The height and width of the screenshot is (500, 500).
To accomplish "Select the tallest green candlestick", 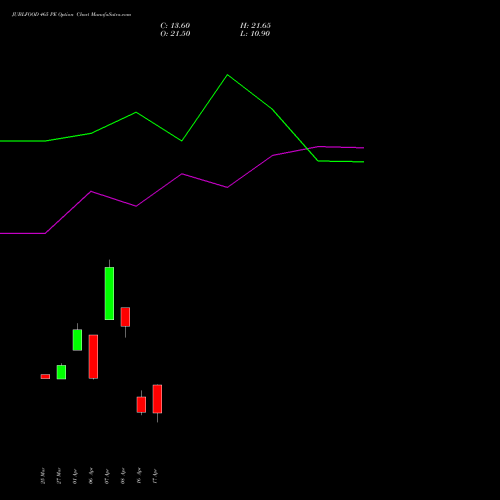I will point(109,293).
